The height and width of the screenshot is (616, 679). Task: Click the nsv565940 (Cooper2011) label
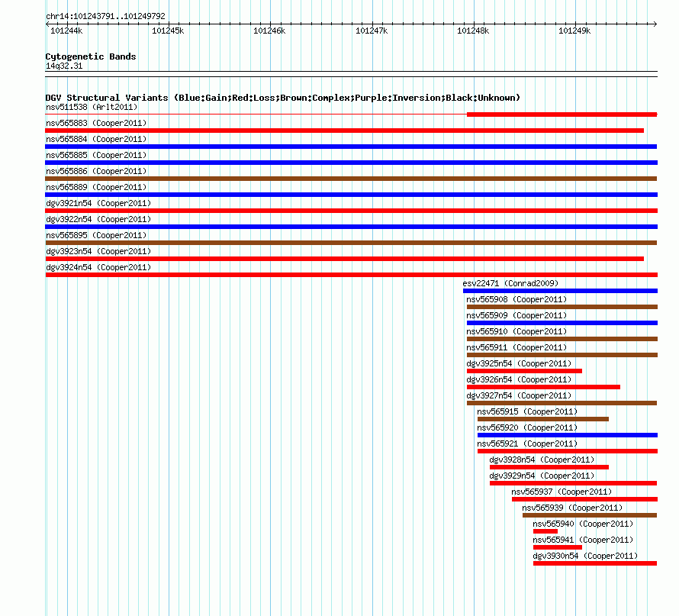[x=583, y=524]
